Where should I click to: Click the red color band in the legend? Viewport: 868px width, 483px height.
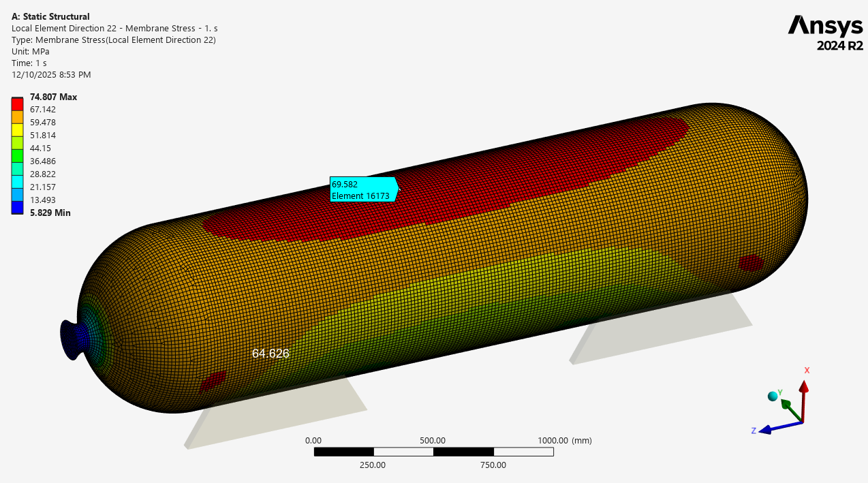pos(18,104)
